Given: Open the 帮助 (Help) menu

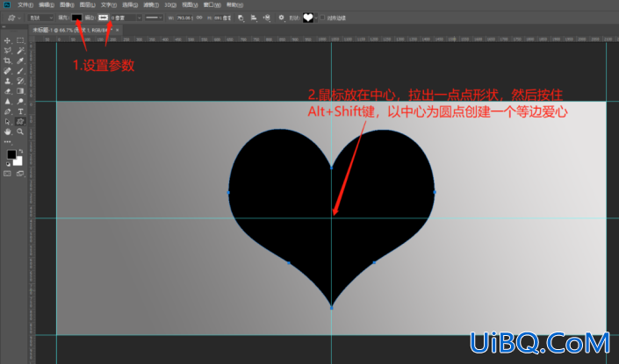Looking at the screenshot, I should (235, 4).
